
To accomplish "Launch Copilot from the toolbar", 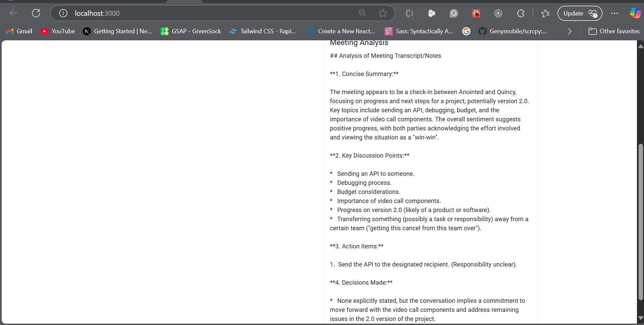I will coord(635,13).
